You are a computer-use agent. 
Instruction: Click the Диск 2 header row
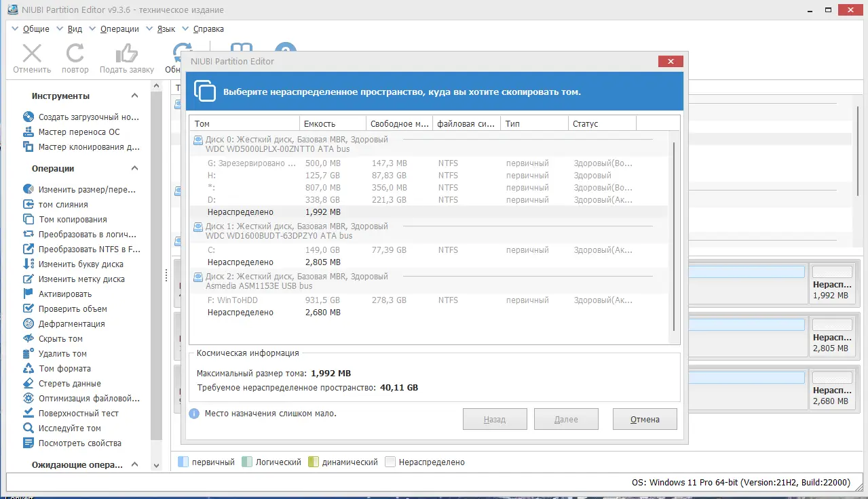(428, 281)
